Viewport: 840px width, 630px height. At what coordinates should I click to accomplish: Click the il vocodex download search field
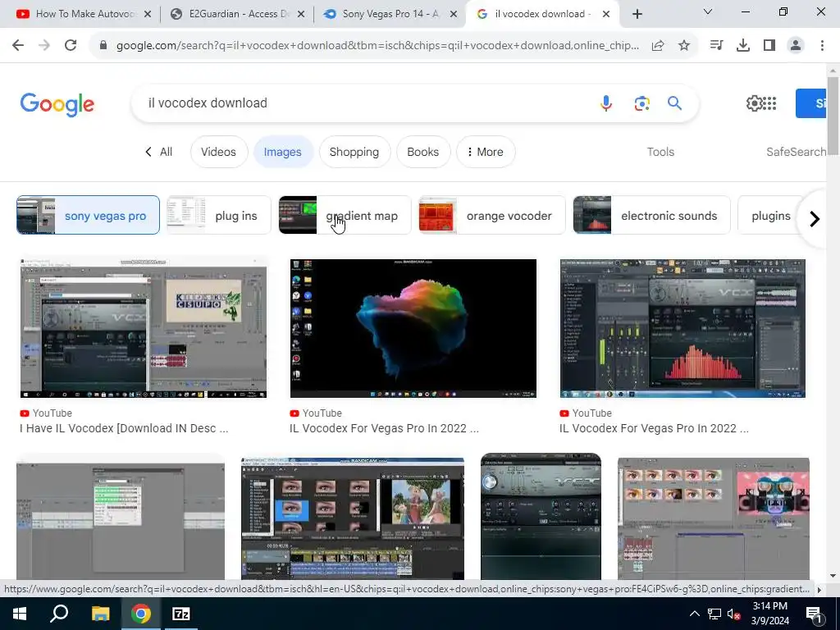pyautogui.click(x=364, y=103)
